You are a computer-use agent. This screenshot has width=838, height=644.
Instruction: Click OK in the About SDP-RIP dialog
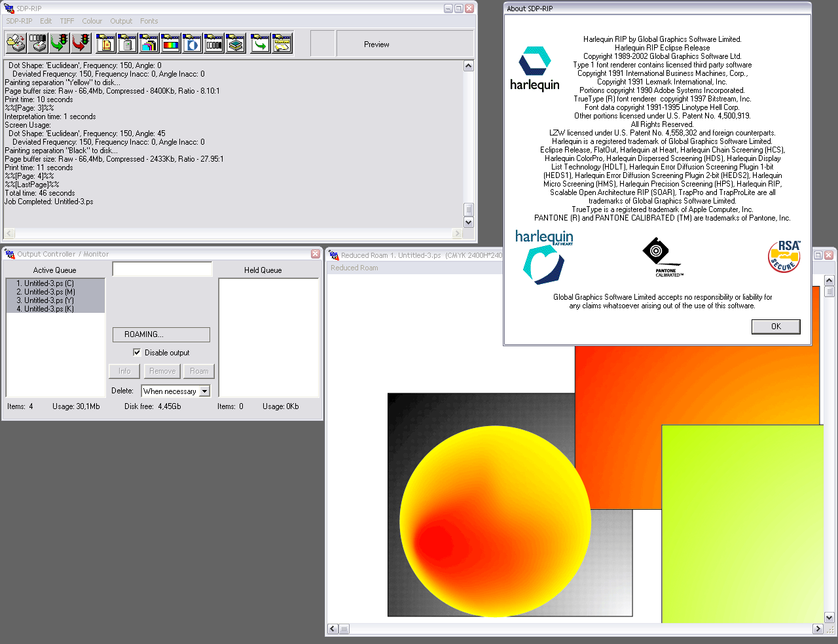(x=776, y=327)
